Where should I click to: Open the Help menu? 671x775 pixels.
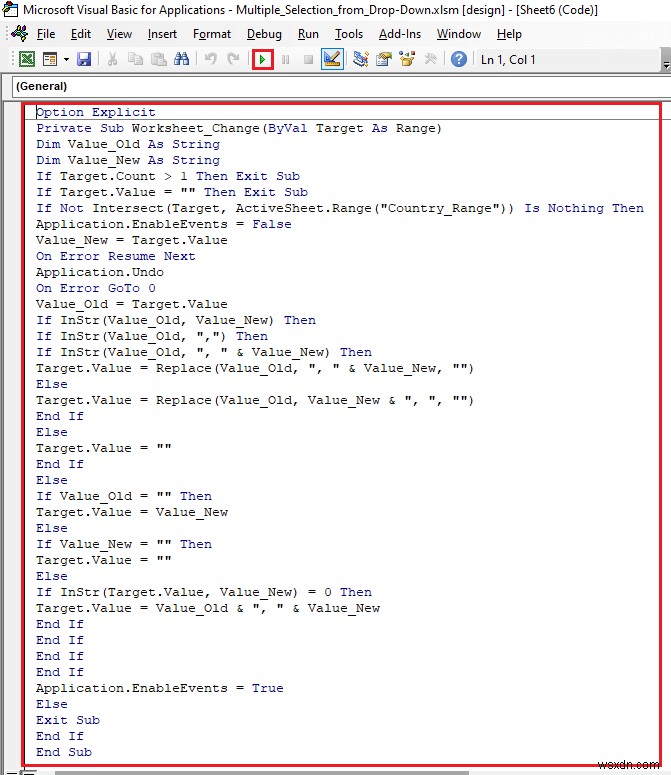[x=509, y=34]
